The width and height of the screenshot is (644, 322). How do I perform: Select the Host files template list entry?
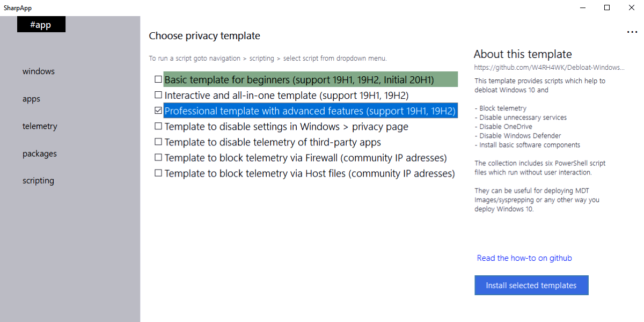pos(310,173)
